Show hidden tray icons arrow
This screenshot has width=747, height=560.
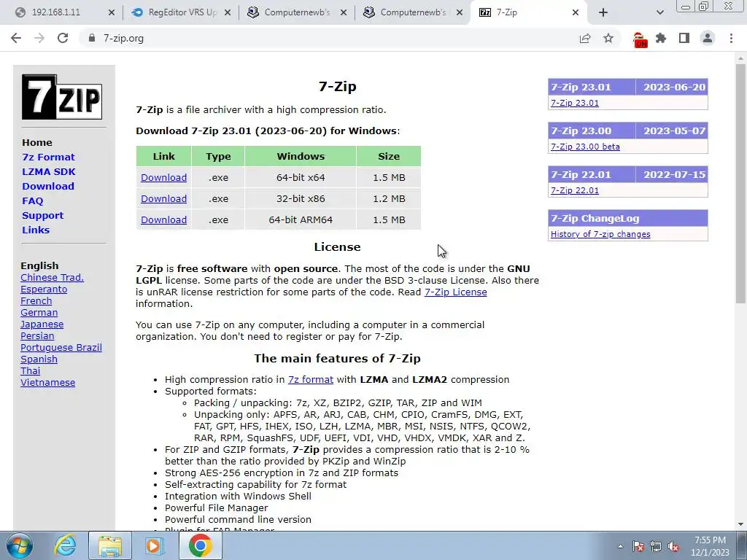(620, 547)
